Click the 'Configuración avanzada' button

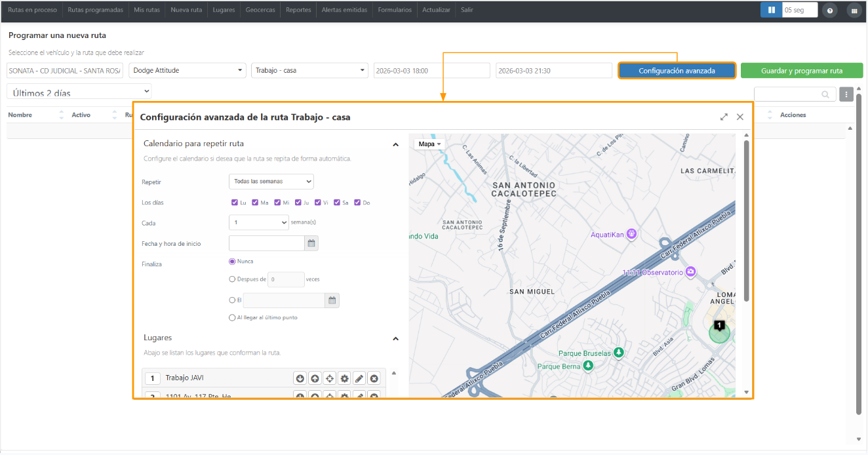click(x=677, y=71)
